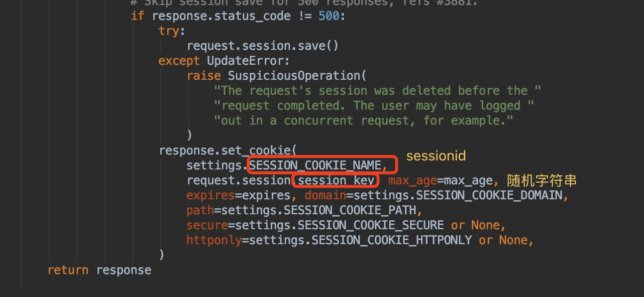Click the yellow sessionid annotation
The width and height of the screenshot is (644, 297).
(x=436, y=156)
